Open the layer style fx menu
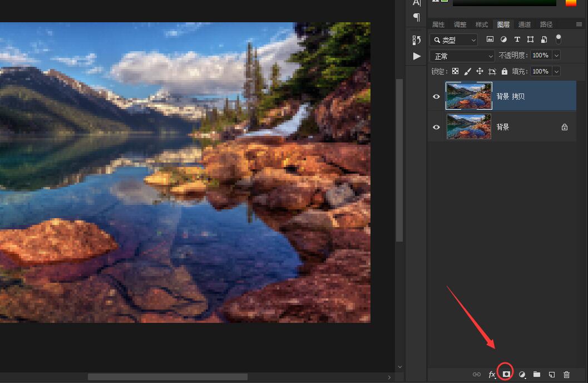Screen dimensions: 588x383 [492, 375]
